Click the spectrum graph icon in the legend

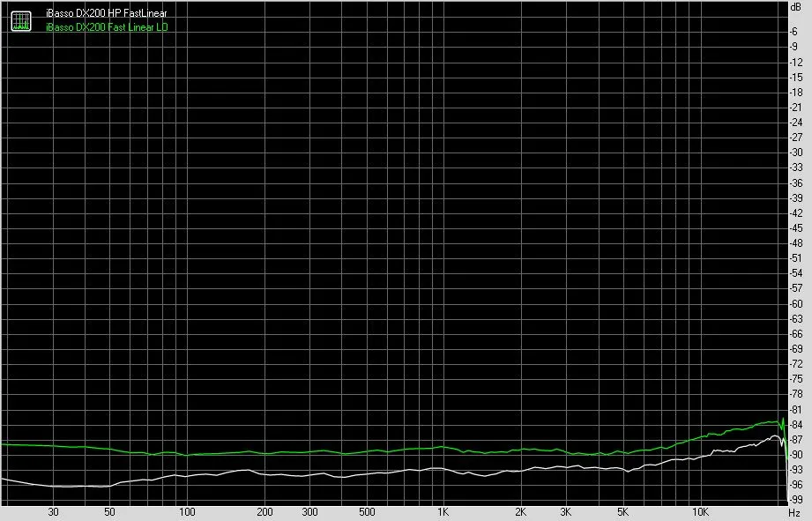[x=21, y=20]
